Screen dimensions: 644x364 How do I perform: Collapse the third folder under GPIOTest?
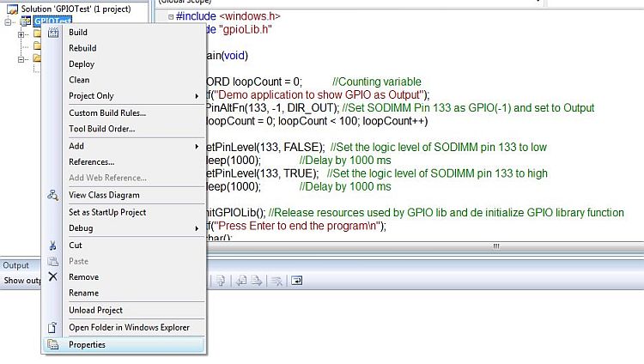pos(21,59)
